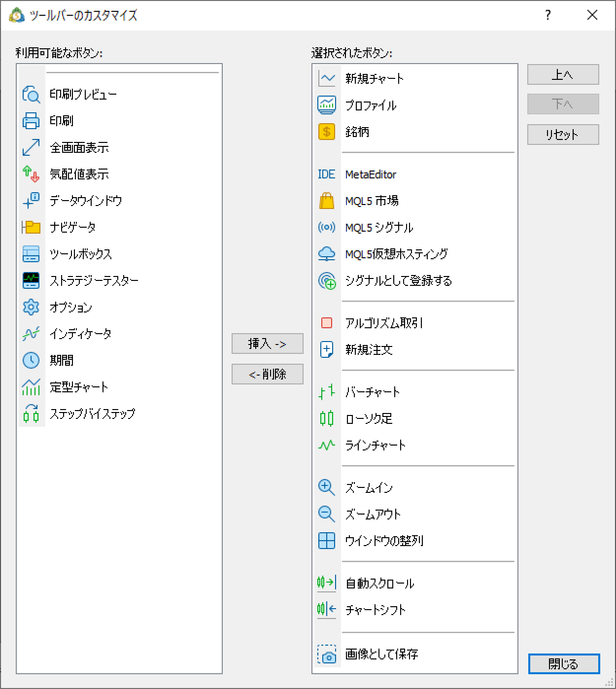Click the ナビゲータ folder icon

click(x=31, y=227)
